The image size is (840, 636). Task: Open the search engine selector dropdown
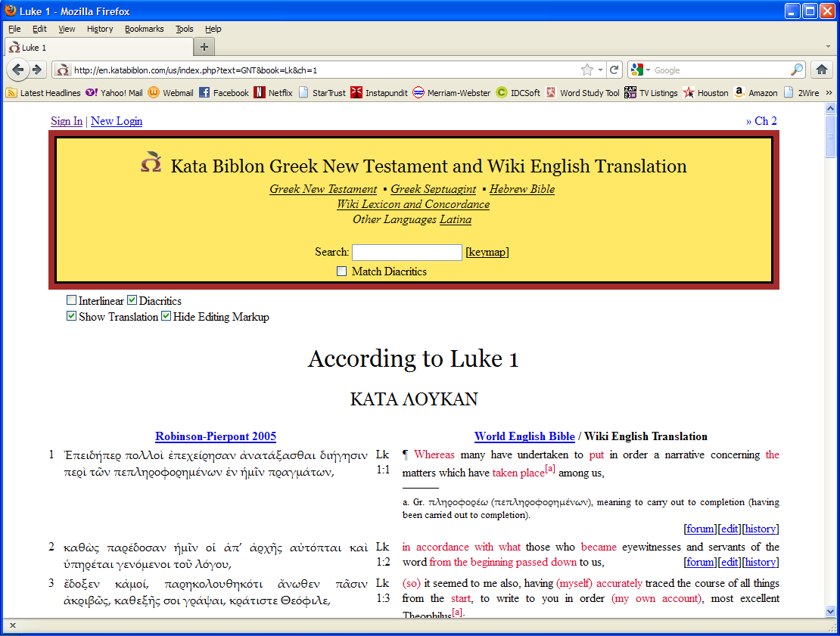pos(641,70)
